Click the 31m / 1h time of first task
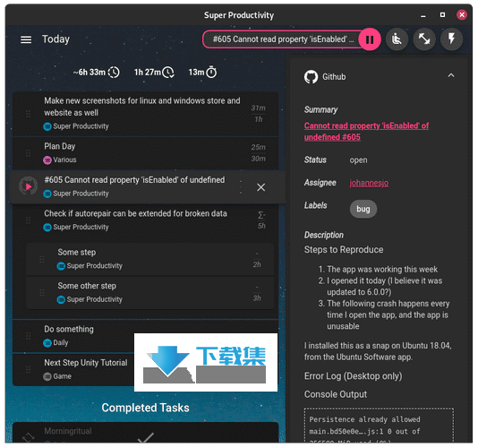This screenshot has height=448, width=478. click(258, 114)
